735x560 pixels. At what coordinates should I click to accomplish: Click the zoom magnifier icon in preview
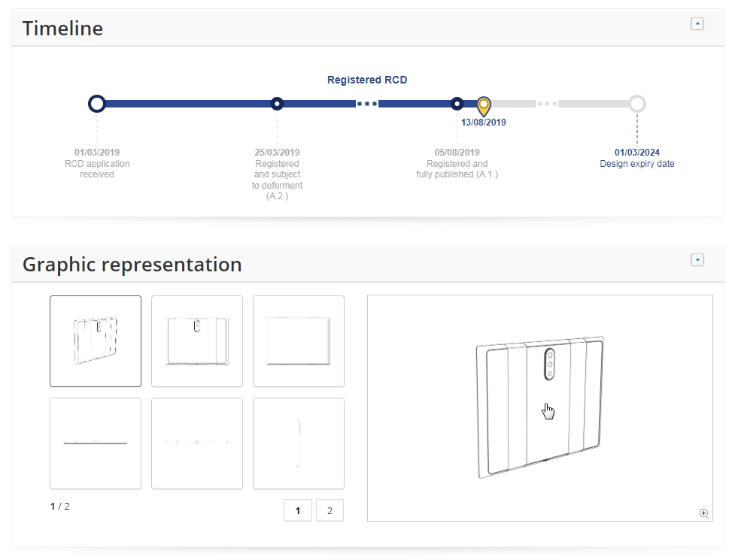[x=703, y=513]
